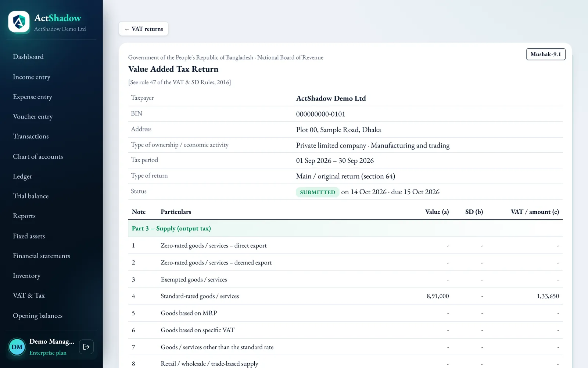Open Reports from the sidebar

pos(24,216)
